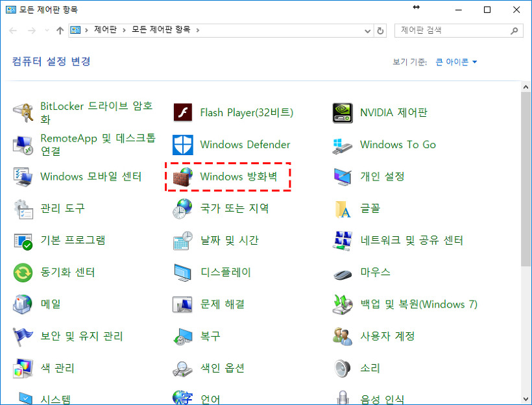This screenshot has height=405, width=532.
Task: Open the Flash Player (32비트) icon
Action: click(x=183, y=113)
